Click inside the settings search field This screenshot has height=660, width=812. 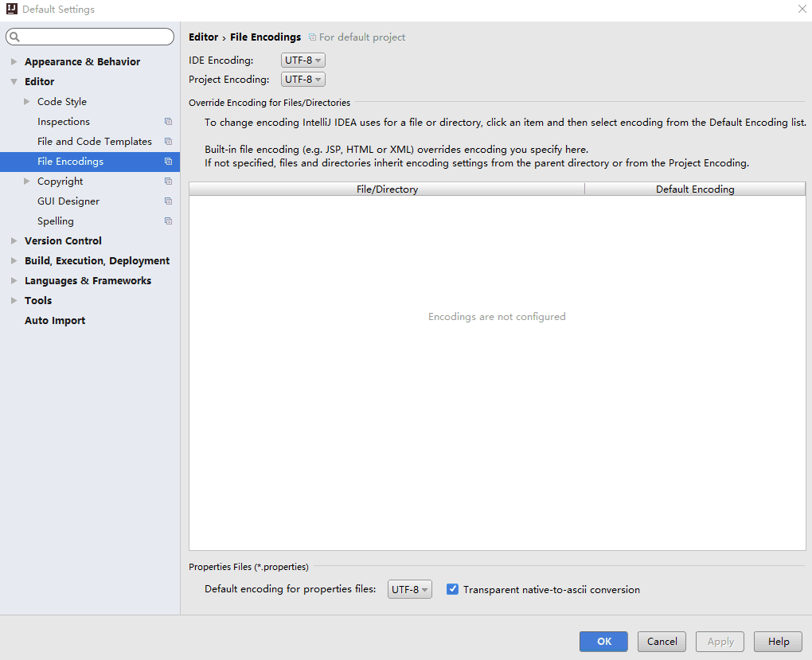pyautogui.click(x=88, y=36)
